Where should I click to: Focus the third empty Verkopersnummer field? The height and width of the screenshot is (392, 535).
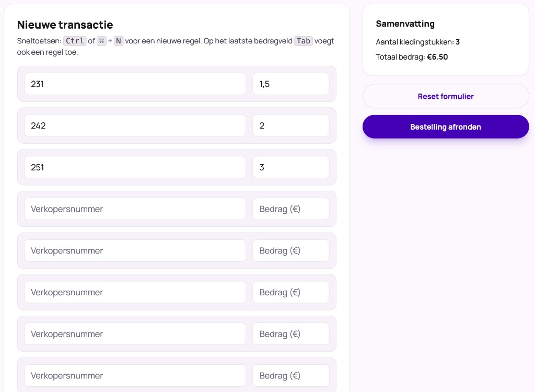pyautogui.click(x=135, y=292)
